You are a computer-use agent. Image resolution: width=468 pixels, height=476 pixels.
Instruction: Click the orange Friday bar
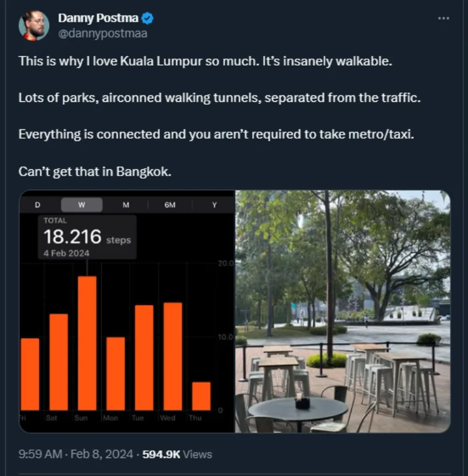[30, 374]
